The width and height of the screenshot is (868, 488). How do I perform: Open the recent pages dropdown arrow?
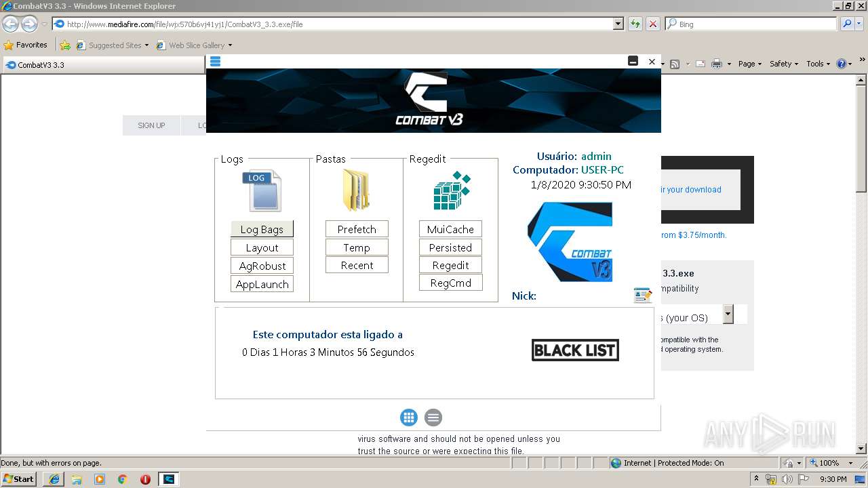coord(44,24)
